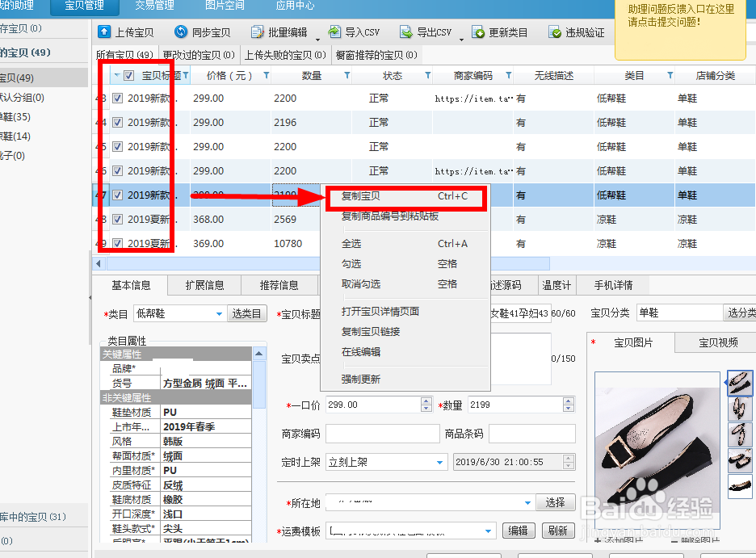Switch to the 手机详情 tab
This screenshot has height=558, width=756.
click(613, 285)
